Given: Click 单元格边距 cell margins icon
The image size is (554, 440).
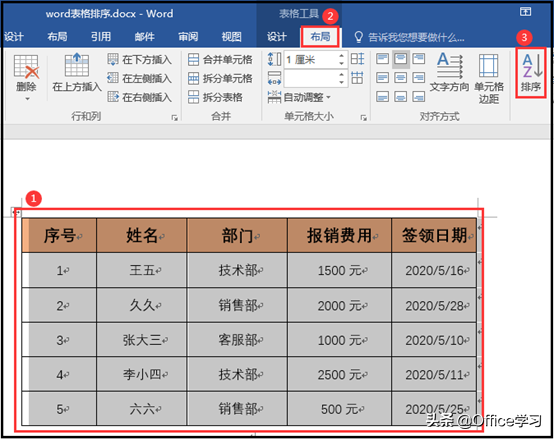Looking at the screenshot, I should coord(489,66).
